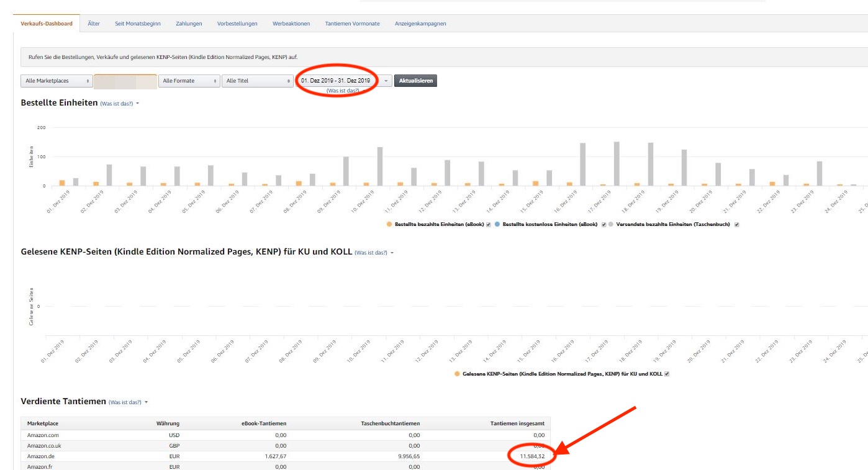Image resolution: width=868 pixels, height=470 pixels.
Task: Click orange legend dot for Gelesene KENP-Seiten
Action: coord(457,374)
